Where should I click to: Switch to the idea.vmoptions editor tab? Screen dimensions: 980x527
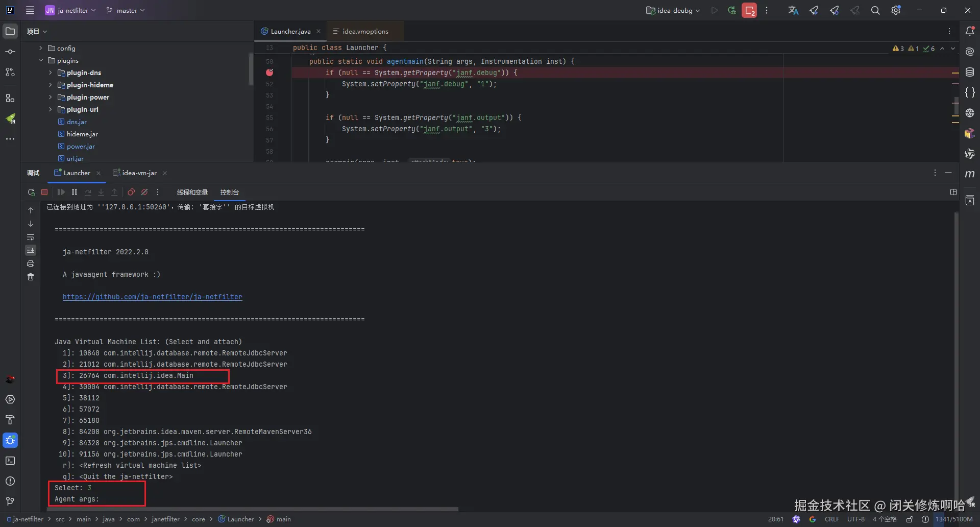click(364, 31)
